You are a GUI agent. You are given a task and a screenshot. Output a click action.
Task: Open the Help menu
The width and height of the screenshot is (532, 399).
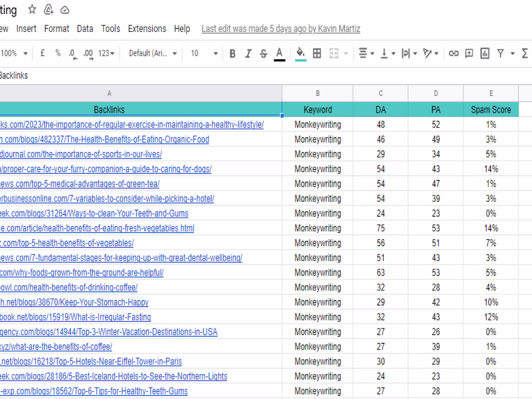pyautogui.click(x=182, y=29)
